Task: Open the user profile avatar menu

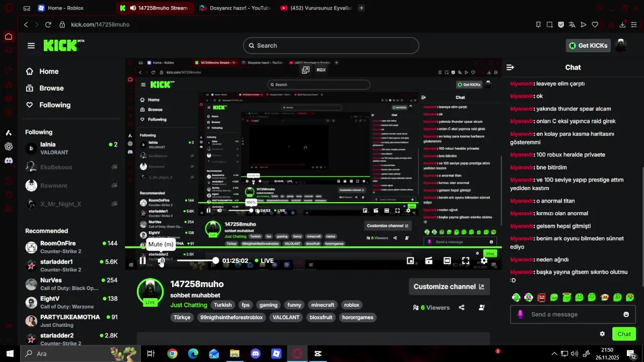Action: [x=621, y=45]
